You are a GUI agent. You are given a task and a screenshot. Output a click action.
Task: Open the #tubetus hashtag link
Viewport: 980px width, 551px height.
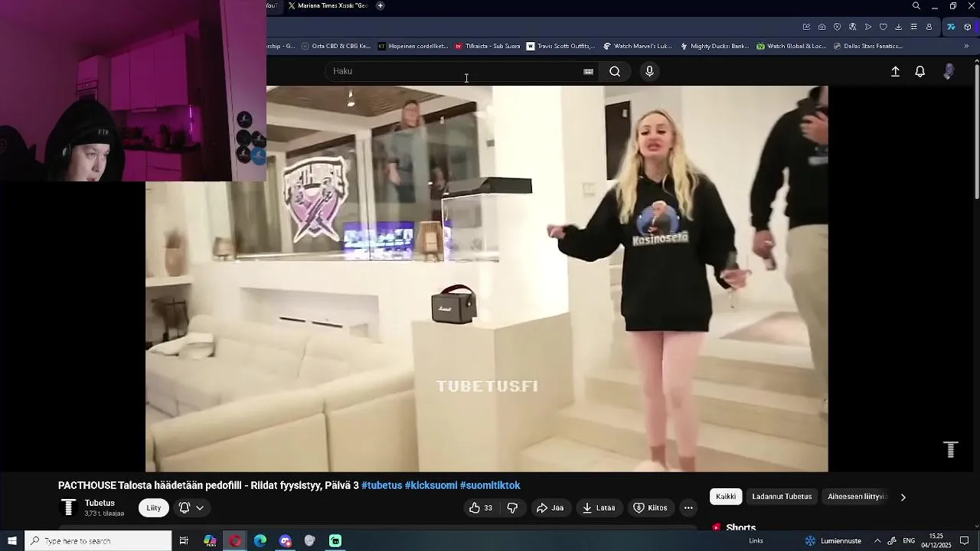[x=381, y=485]
